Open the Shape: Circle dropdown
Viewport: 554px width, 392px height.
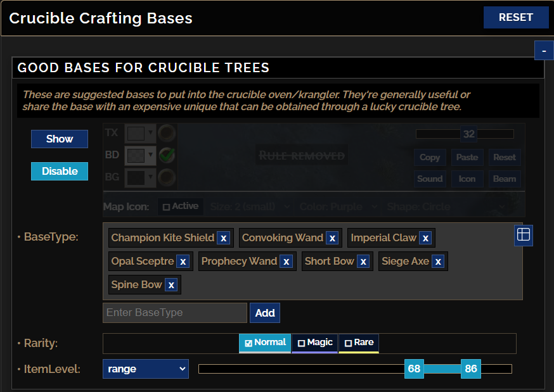pos(444,206)
